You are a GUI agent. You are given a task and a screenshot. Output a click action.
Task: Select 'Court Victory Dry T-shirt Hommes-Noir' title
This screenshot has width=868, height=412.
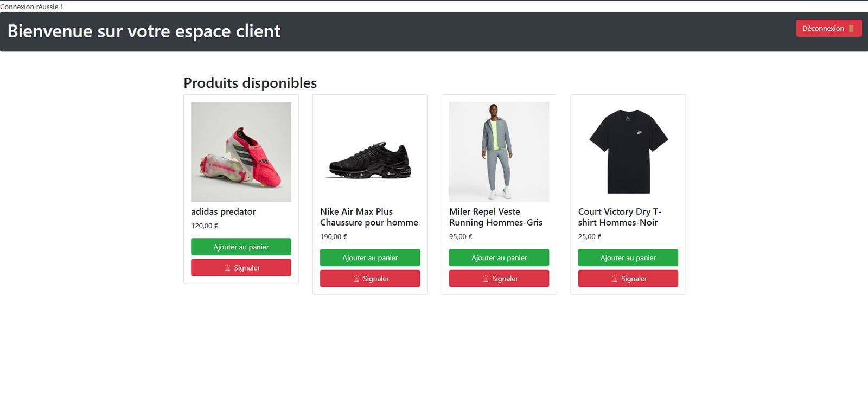[620, 217]
